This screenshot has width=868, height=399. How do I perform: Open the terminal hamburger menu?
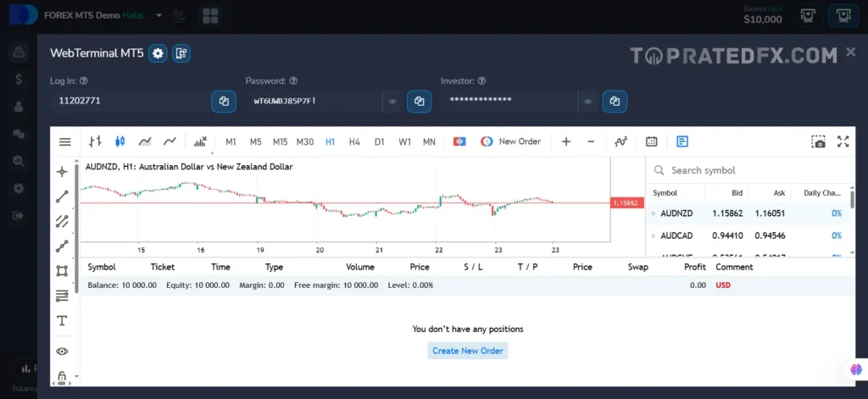coord(65,141)
